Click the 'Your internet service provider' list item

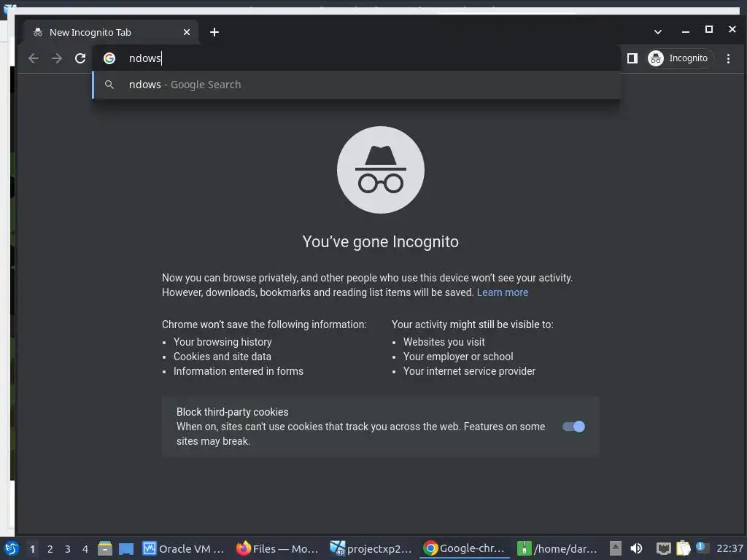[469, 371]
